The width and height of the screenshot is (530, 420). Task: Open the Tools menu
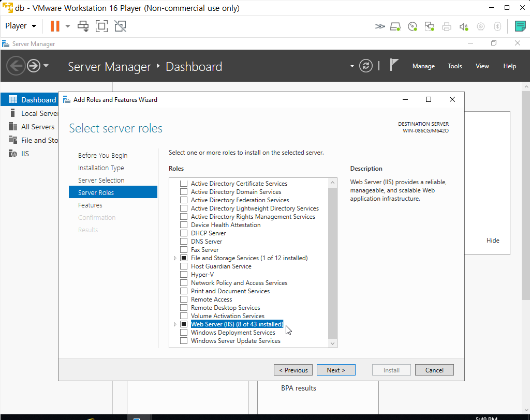click(454, 66)
